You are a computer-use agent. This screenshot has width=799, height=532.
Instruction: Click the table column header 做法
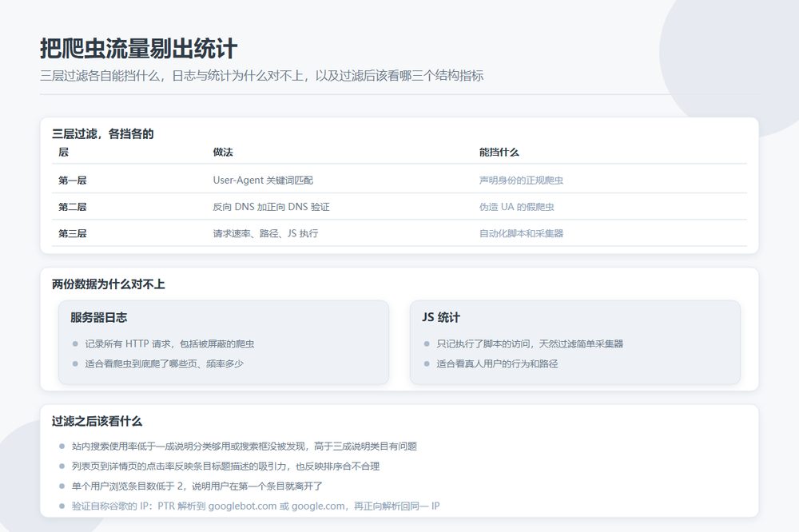(223, 152)
